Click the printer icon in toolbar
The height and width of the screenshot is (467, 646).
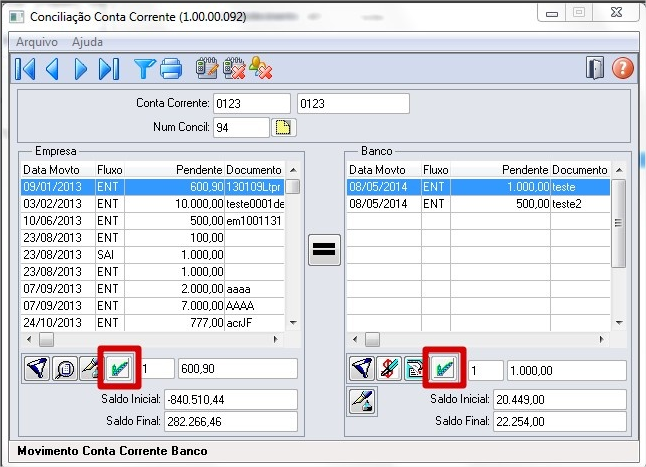[171, 69]
